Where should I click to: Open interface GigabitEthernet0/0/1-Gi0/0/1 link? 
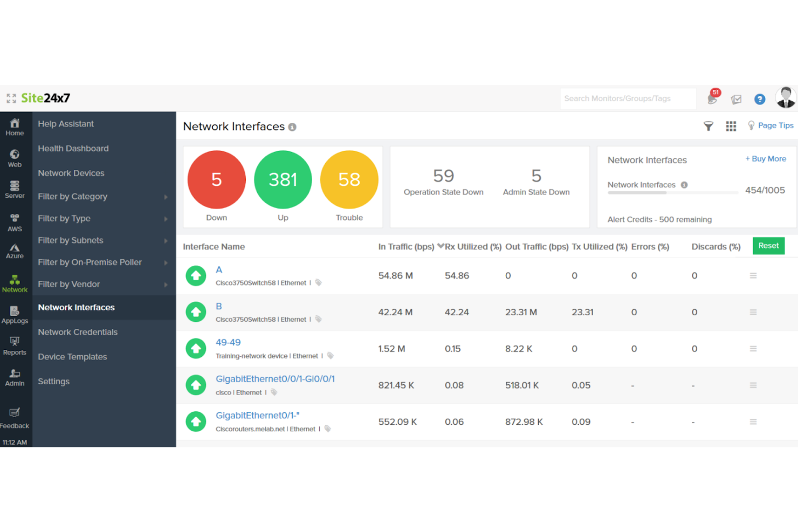(275, 379)
